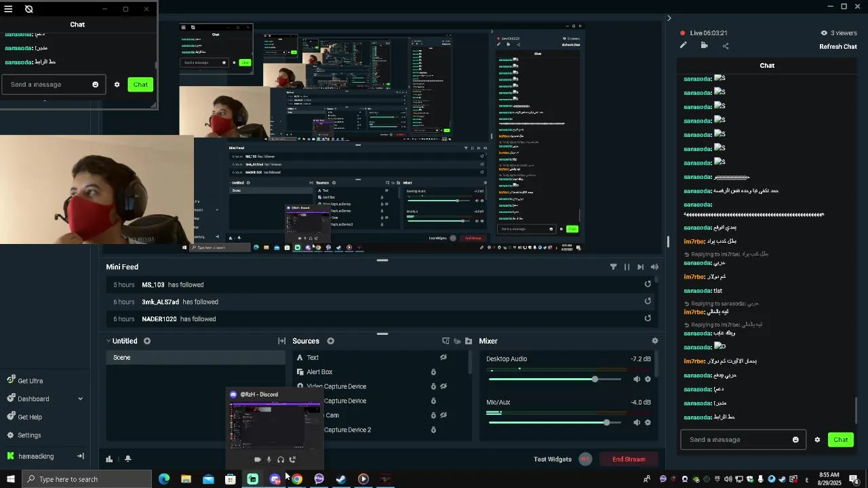Show the hidden Video Capture Device source
868x488 pixels.
pos(443,386)
